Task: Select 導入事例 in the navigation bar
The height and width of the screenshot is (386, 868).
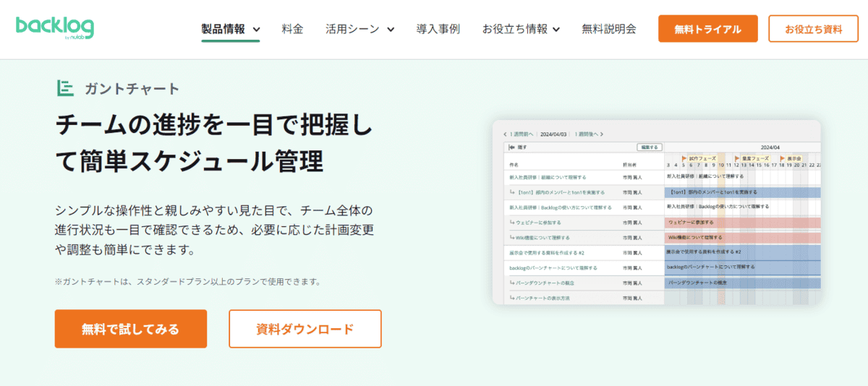Action: point(438,30)
